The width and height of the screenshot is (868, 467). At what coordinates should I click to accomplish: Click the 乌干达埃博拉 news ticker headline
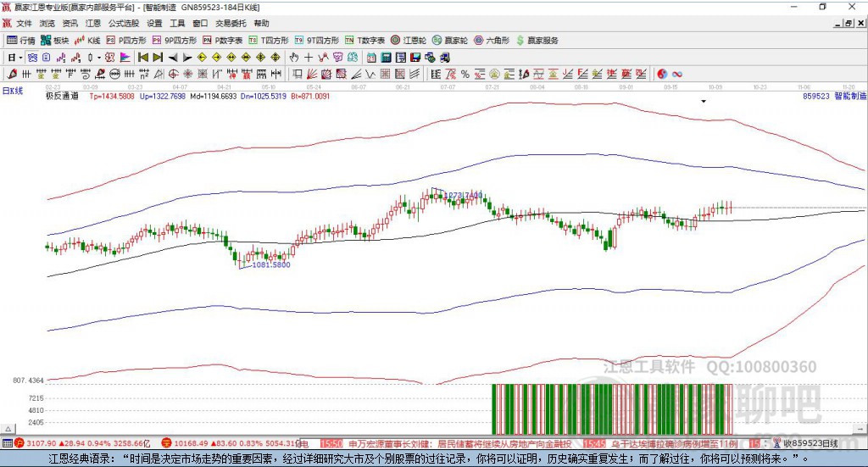tap(674, 443)
